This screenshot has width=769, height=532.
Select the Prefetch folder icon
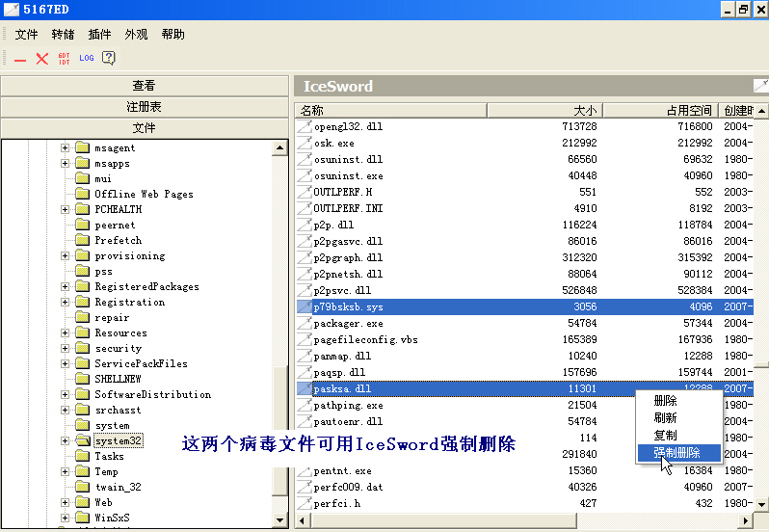(83, 240)
